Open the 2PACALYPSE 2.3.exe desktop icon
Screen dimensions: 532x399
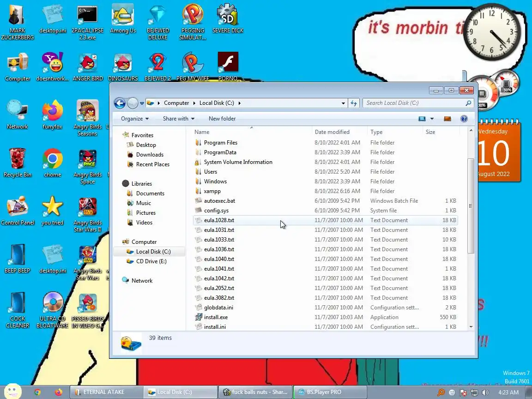pyautogui.click(x=88, y=22)
